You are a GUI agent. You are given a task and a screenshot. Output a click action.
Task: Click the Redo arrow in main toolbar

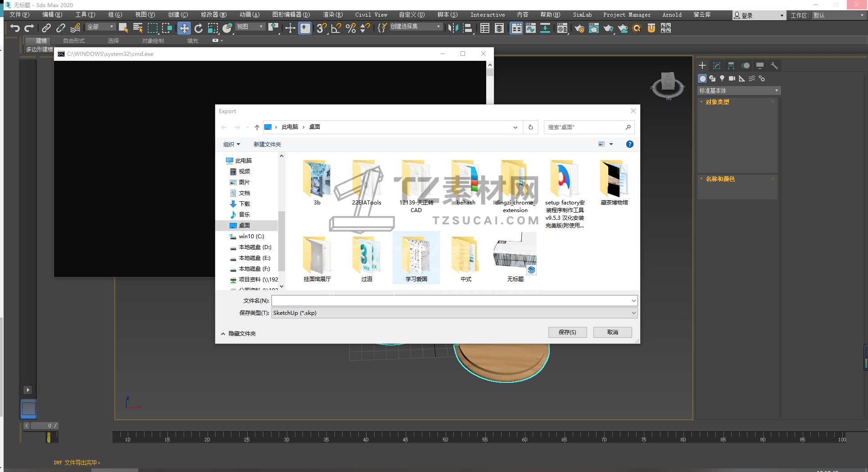point(29,28)
